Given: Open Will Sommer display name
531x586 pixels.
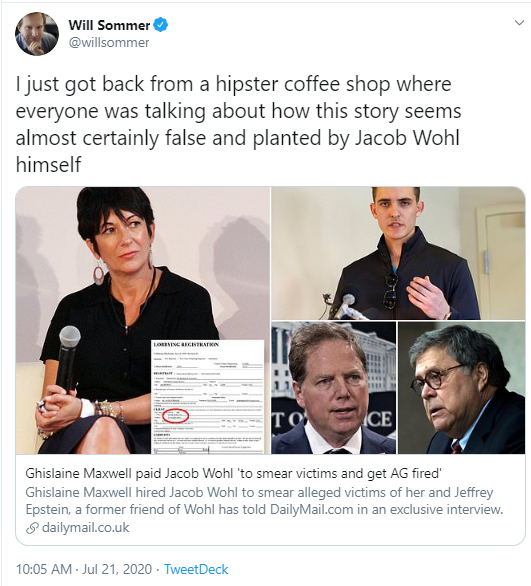Looking at the screenshot, I should coord(109,25).
